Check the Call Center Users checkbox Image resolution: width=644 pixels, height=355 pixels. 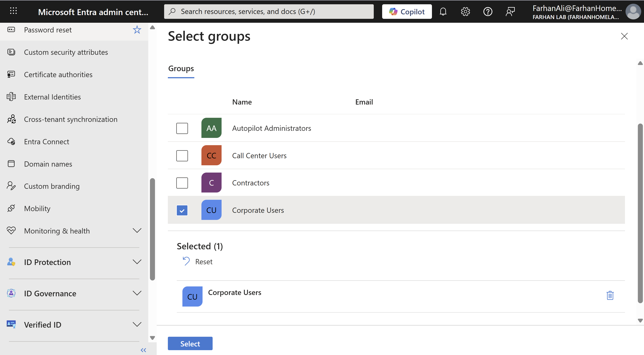click(182, 156)
